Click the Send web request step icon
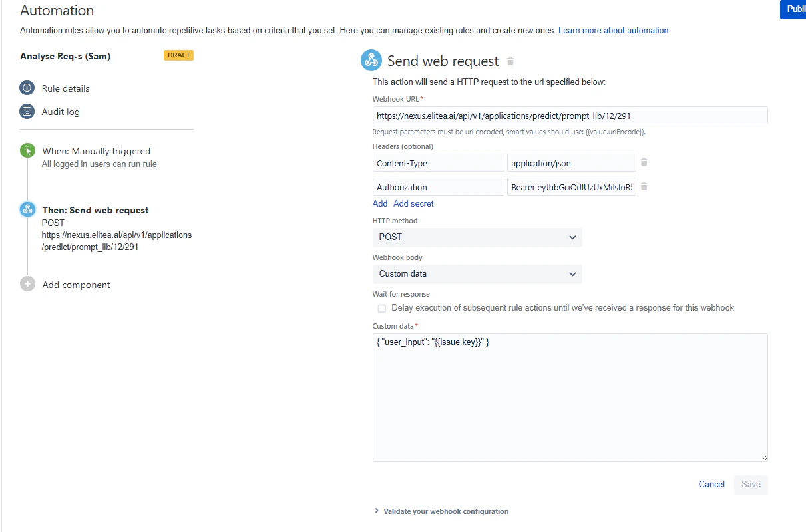The image size is (806, 532). pyautogui.click(x=27, y=209)
